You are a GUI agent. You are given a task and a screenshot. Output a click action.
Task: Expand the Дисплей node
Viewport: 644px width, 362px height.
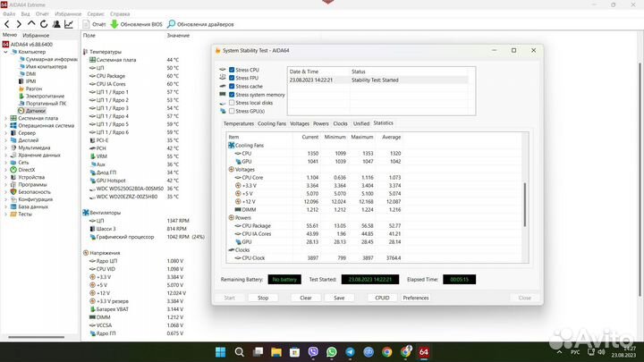5,140
